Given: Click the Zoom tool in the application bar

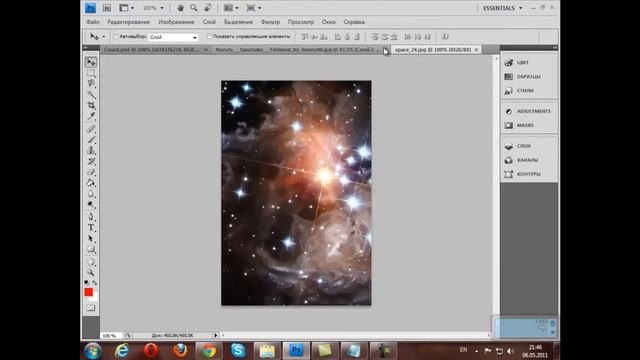Looking at the screenshot, I should pyautogui.click(x=193, y=8).
